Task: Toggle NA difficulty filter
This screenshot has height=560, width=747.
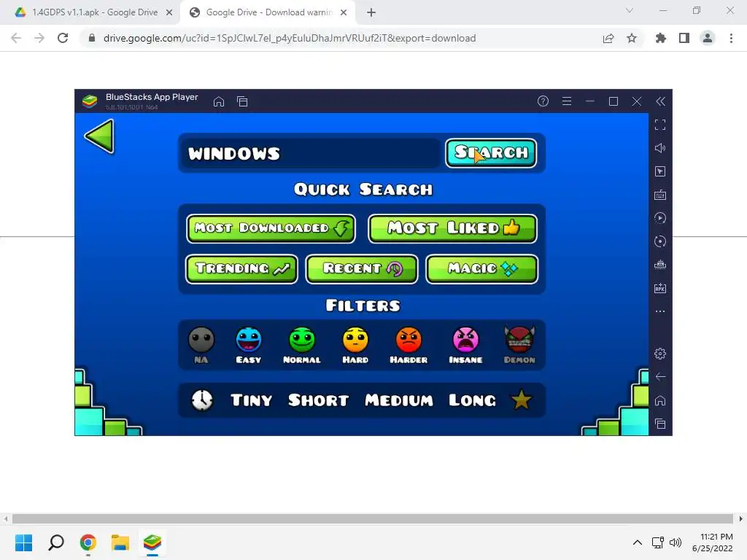Action: tap(201, 345)
